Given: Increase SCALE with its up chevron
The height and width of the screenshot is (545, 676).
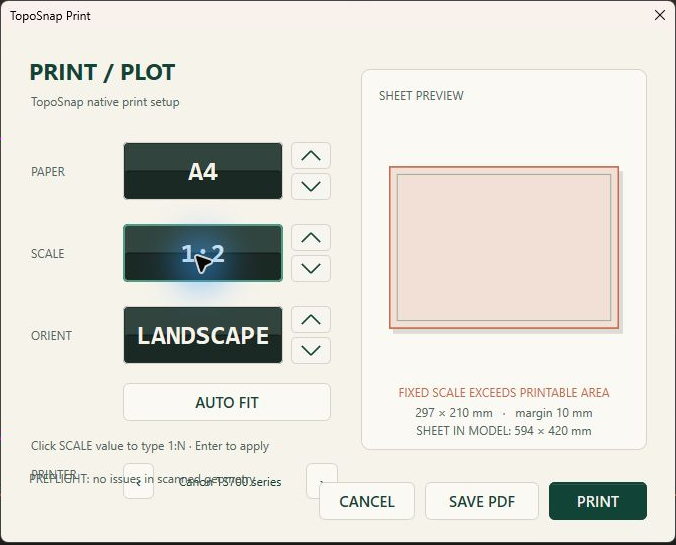Looking at the screenshot, I should 311,238.
